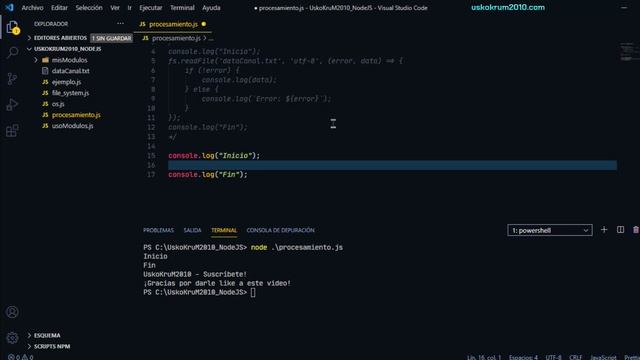640x360 pixels.
Task: Open dataCanal.txt in the explorer
Action: (70, 71)
